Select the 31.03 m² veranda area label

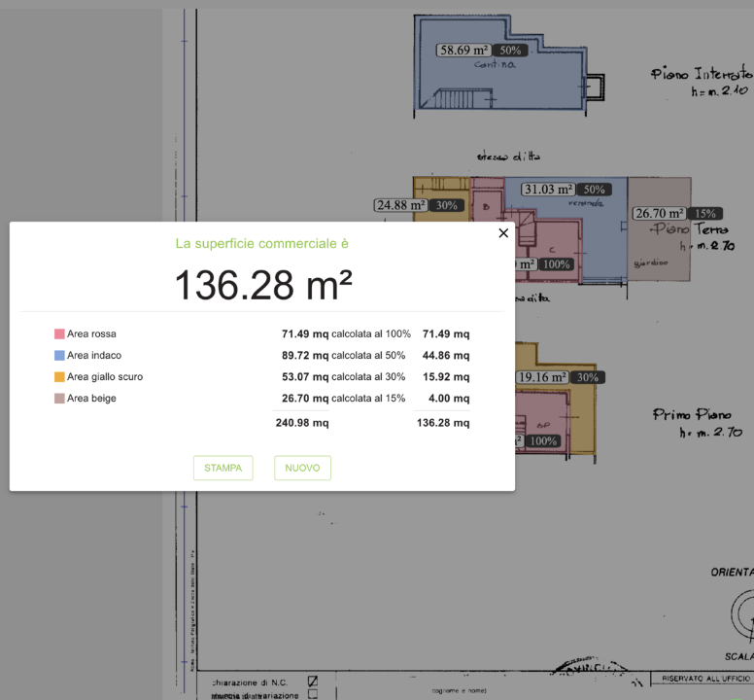tap(548, 190)
